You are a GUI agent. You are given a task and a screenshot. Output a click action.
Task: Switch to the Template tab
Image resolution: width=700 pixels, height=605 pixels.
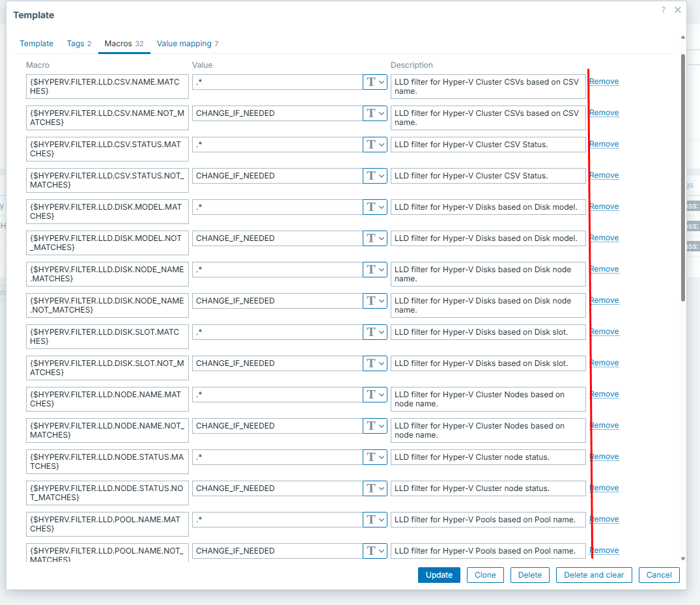36,44
